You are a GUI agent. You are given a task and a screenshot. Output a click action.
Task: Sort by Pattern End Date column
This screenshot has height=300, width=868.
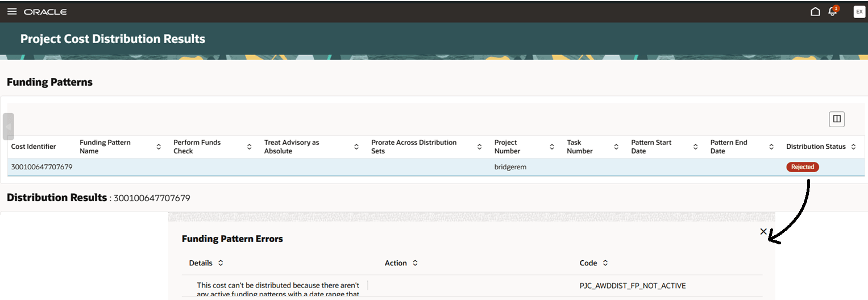pyautogui.click(x=771, y=147)
